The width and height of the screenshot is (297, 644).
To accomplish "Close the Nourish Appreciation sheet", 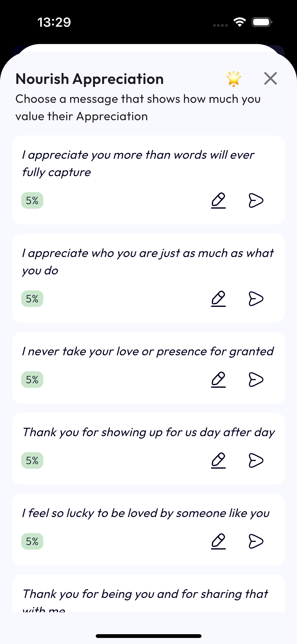I will (270, 78).
